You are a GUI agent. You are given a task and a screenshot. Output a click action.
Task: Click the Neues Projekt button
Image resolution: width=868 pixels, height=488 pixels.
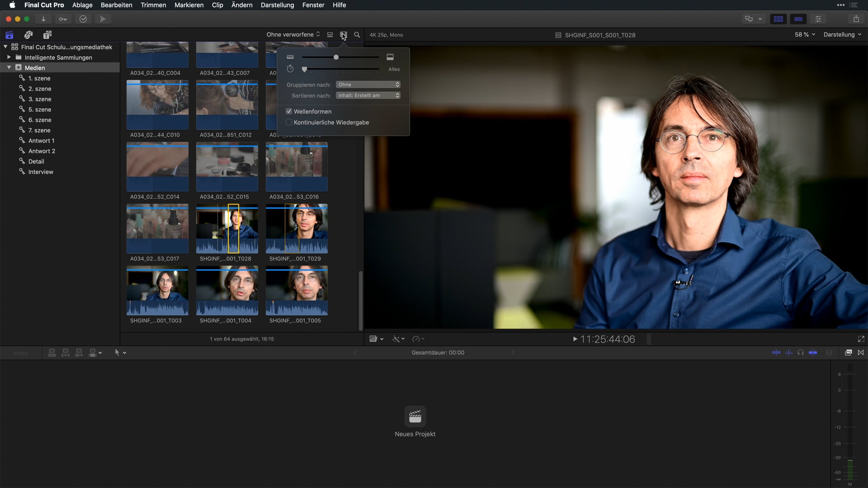pyautogui.click(x=415, y=416)
